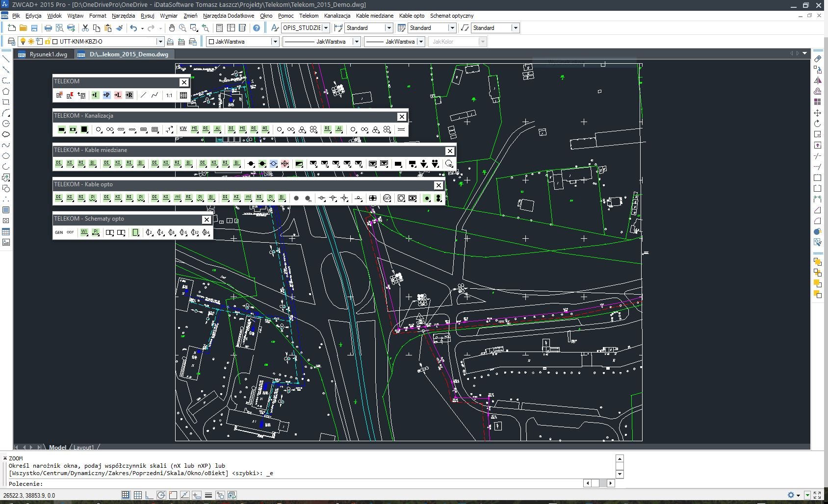
Task: Click the table icon in TELEKOM toolbar
Action: pyautogui.click(x=183, y=95)
